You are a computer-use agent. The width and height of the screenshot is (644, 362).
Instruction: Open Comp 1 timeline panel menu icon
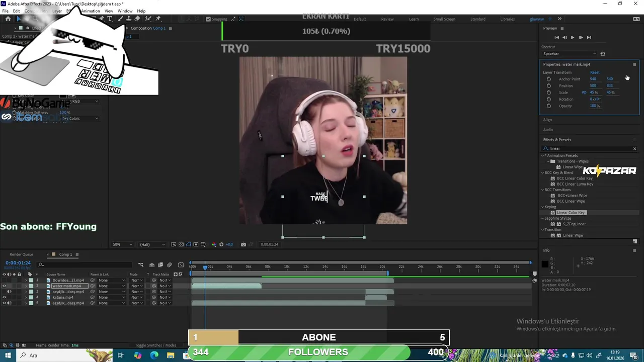pos(77,254)
